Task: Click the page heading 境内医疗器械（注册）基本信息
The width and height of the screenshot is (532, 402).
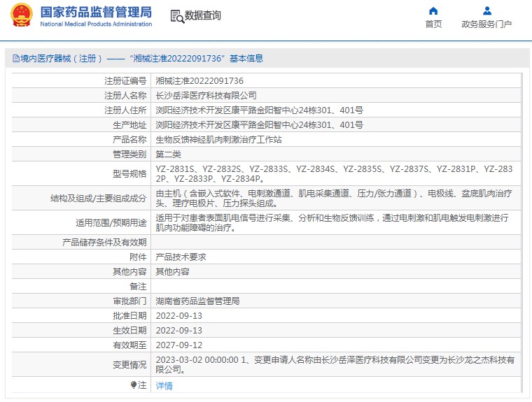Action: [x=142, y=59]
